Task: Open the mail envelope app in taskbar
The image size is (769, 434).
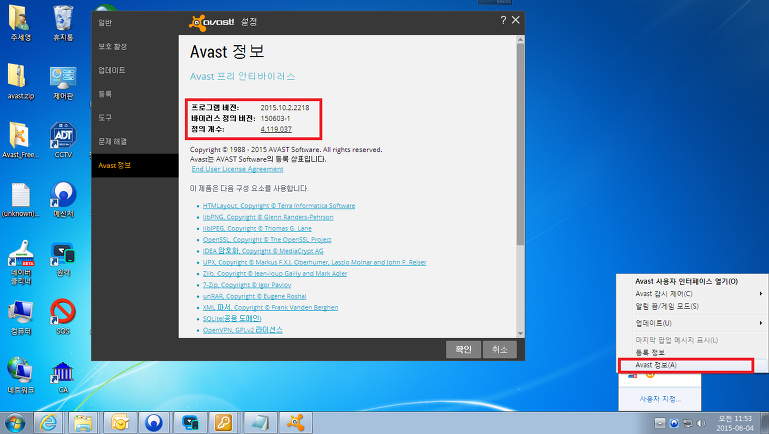Action: (119, 423)
